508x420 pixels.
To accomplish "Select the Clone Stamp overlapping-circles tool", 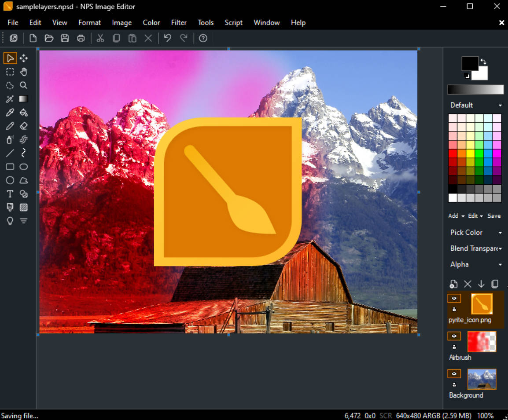I will (x=24, y=194).
